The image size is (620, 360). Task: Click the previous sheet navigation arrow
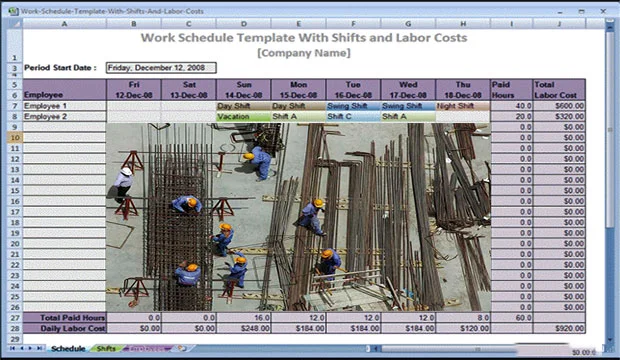pos(22,348)
